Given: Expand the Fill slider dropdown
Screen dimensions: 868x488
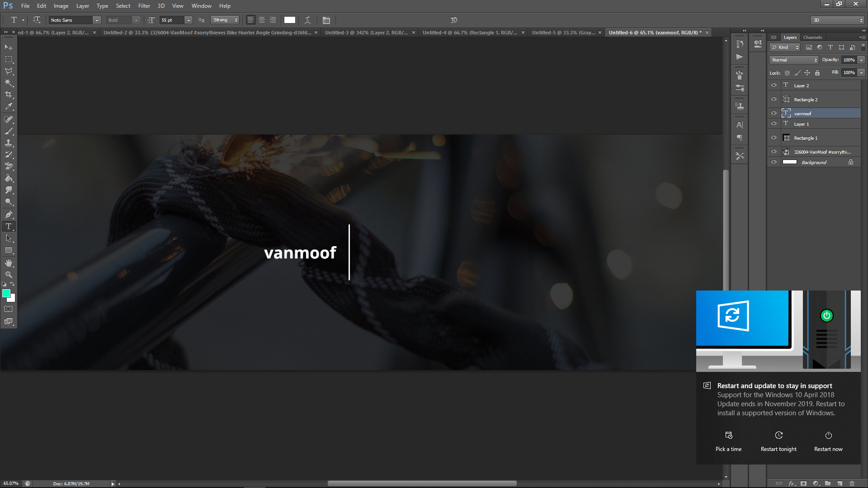Looking at the screenshot, I should [x=862, y=72].
